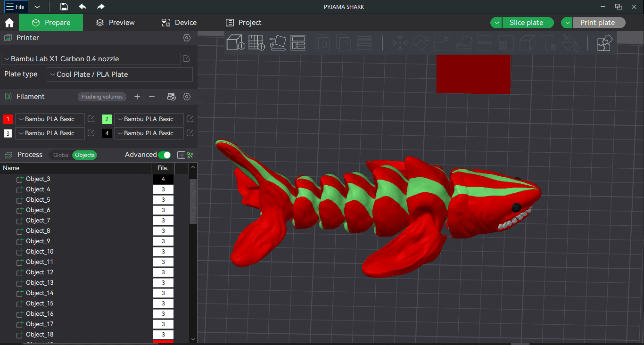Open the File menu
644x345 pixels.
[x=15, y=7]
